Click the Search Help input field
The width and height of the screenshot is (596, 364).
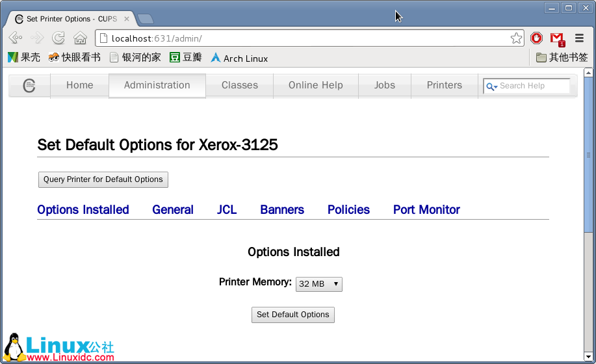click(533, 86)
